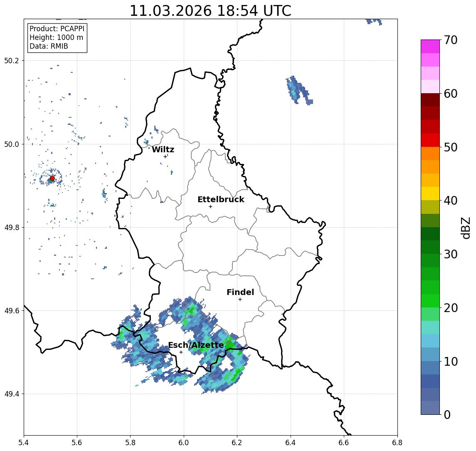Viewport: 476px width, 451px height.
Task: Click the olive colorbar segment below 40
Action: (430, 207)
